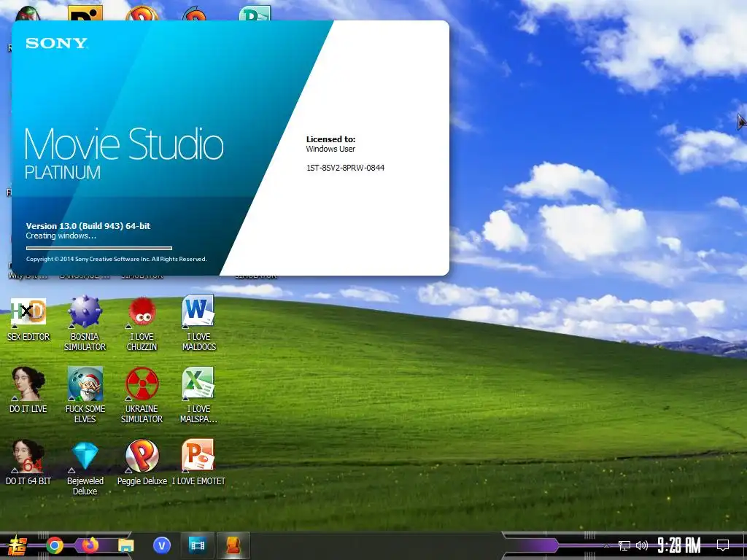Click the 'Windows User' licensee name

point(330,149)
